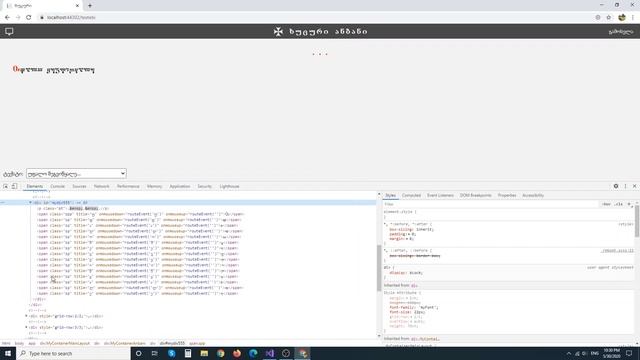Open DevTools more options menu

tap(625, 186)
